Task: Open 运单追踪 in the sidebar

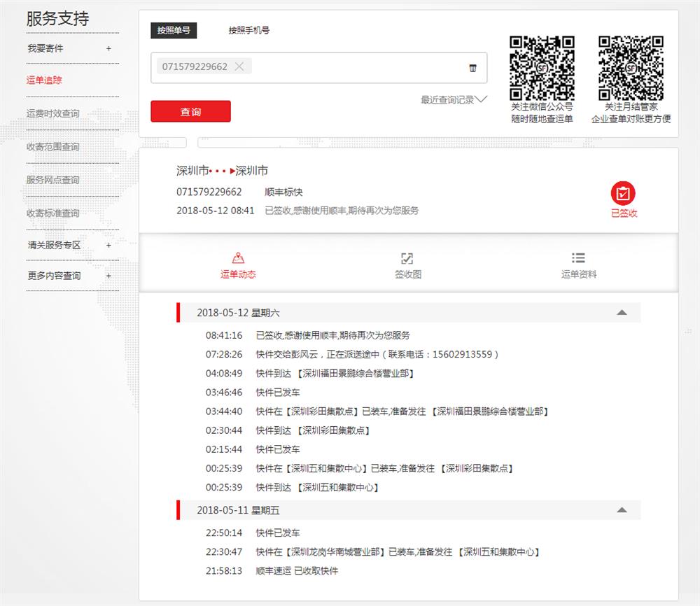Action: click(x=44, y=80)
